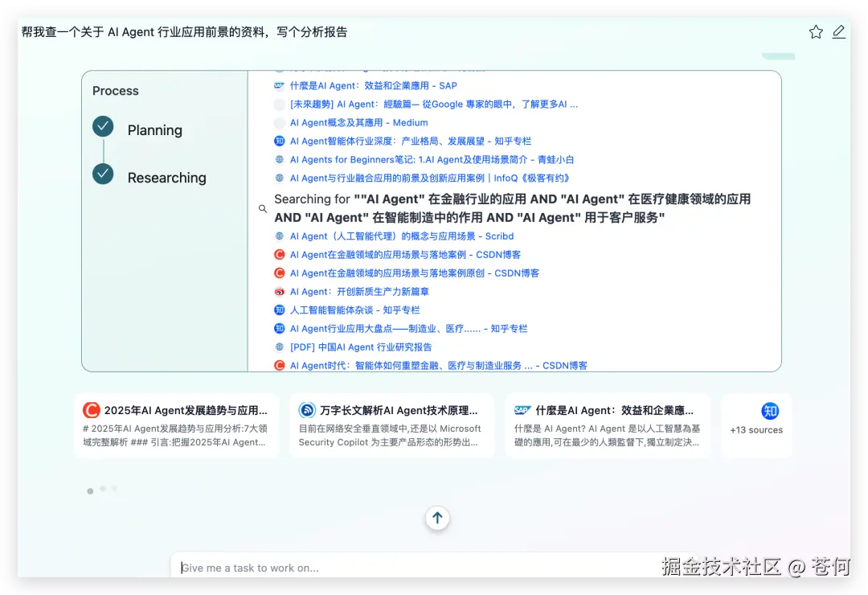
Task: Click the SAP logo icon in source card
Action: coord(522,411)
